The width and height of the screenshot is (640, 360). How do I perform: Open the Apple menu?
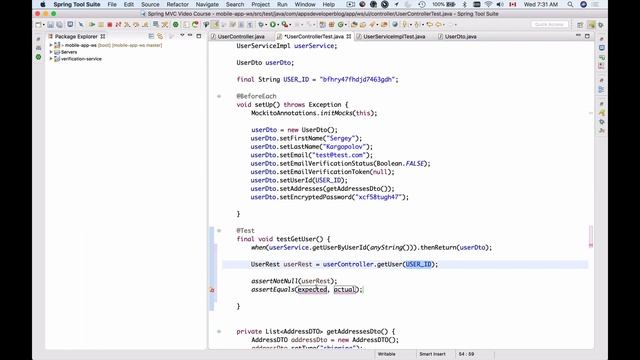click(43, 4)
